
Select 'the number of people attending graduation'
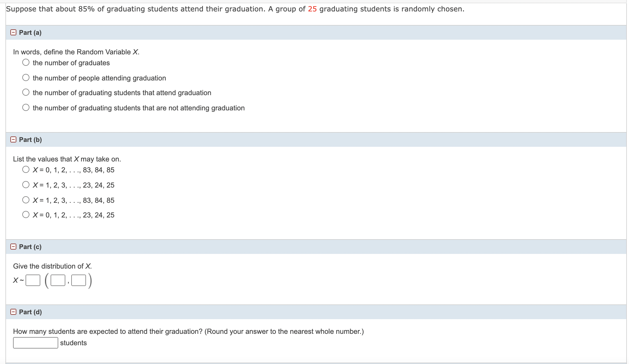26,77
